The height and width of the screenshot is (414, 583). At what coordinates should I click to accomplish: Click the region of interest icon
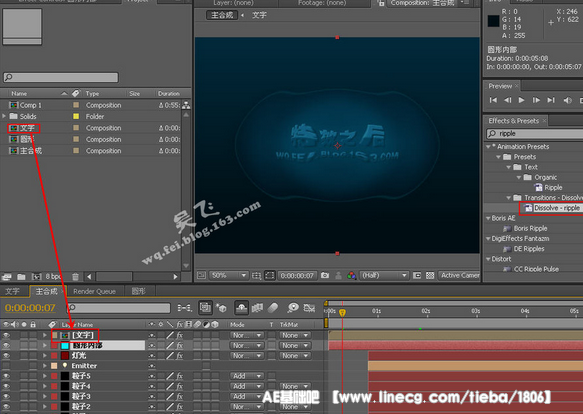click(x=417, y=276)
